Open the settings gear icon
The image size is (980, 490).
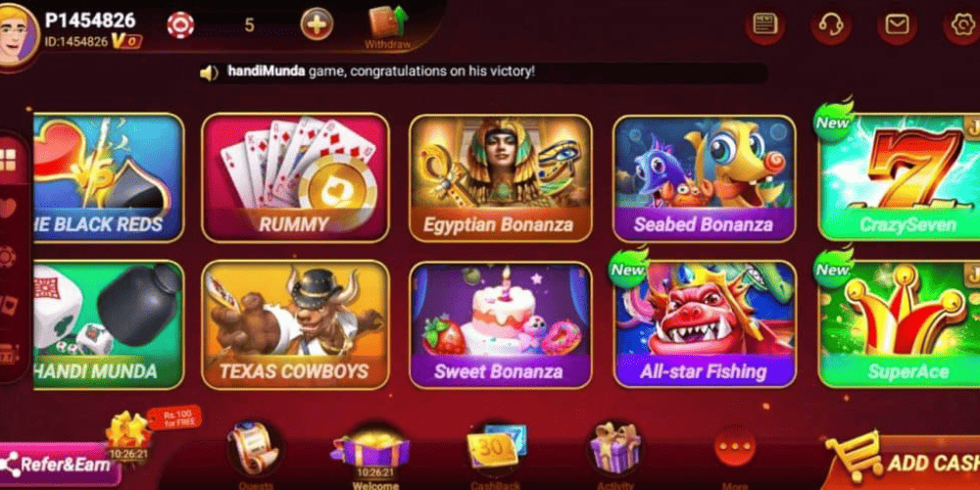point(962,25)
